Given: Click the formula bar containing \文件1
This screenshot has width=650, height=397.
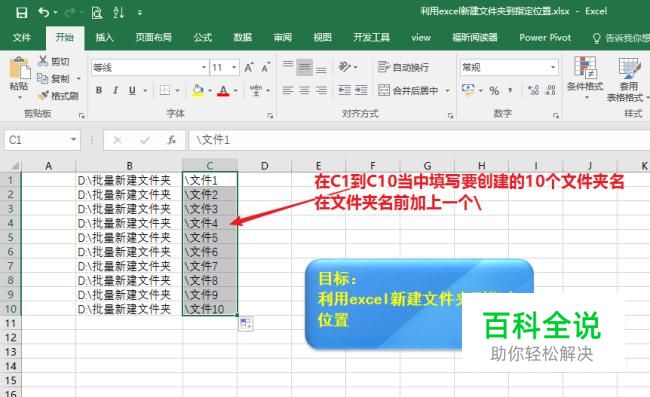Looking at the screenshot, I should point(419,140).
